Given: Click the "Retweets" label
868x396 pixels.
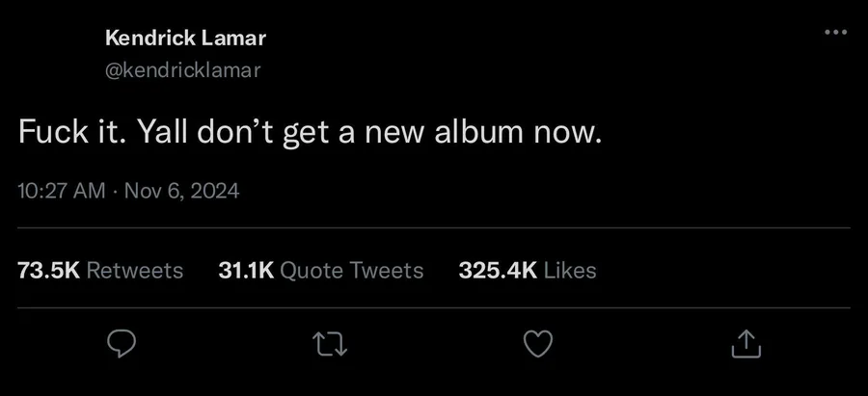Looking at the screenshot, I should click(x=135, y=271).
